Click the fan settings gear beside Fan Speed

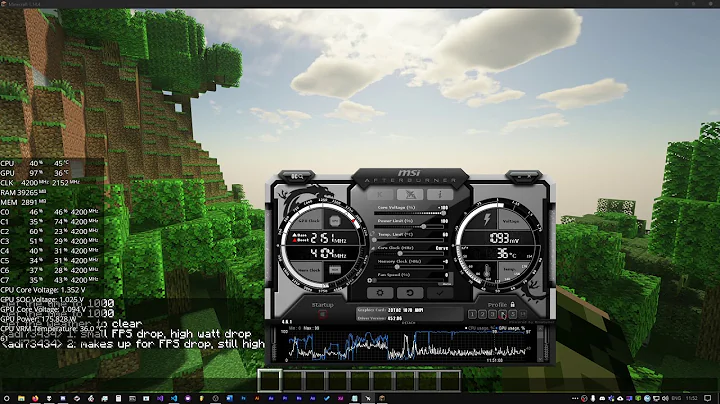click(x=369, y=280)
